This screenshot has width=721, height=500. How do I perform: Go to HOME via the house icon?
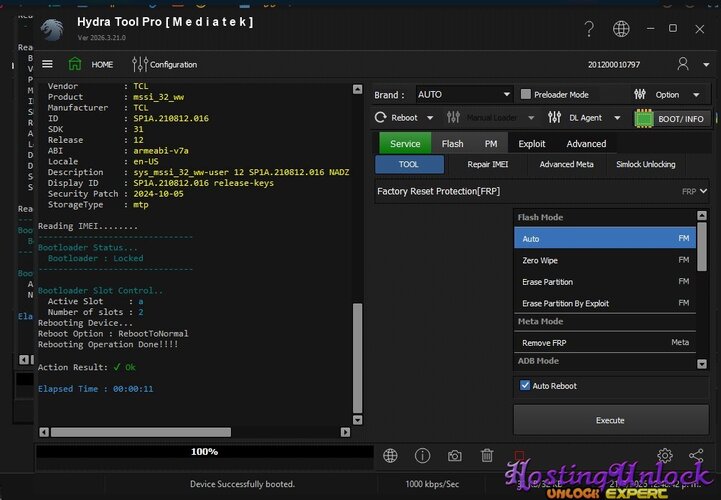click(x=76, y=64)
